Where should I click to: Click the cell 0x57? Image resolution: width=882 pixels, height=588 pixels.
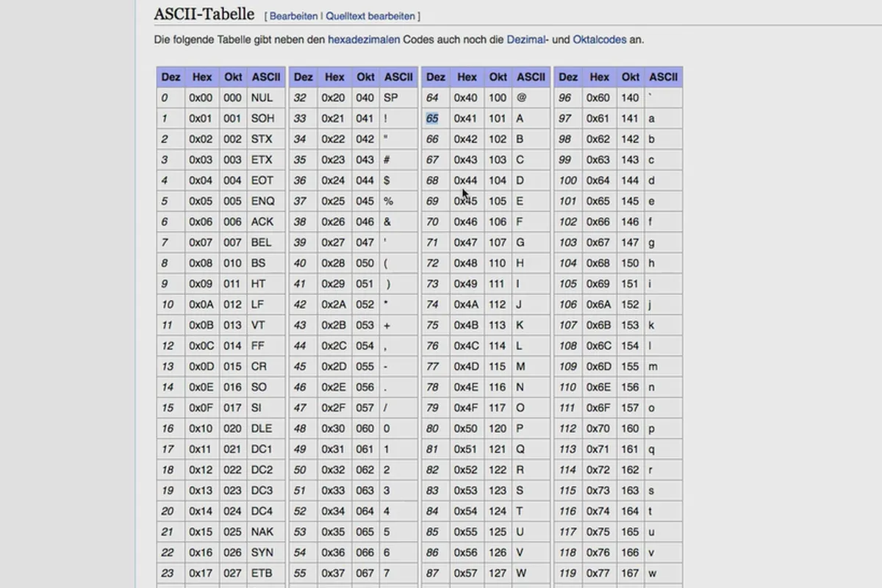tap(466, 573)
